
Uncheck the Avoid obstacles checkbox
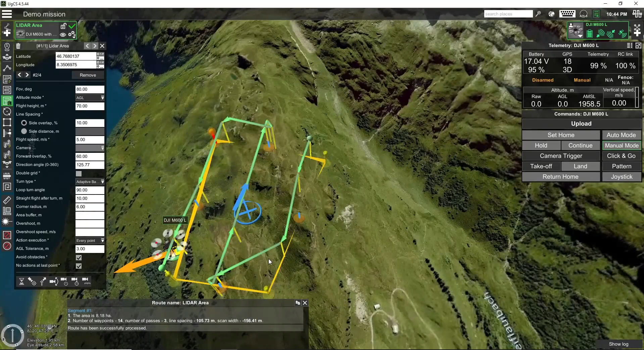(79, 258)
